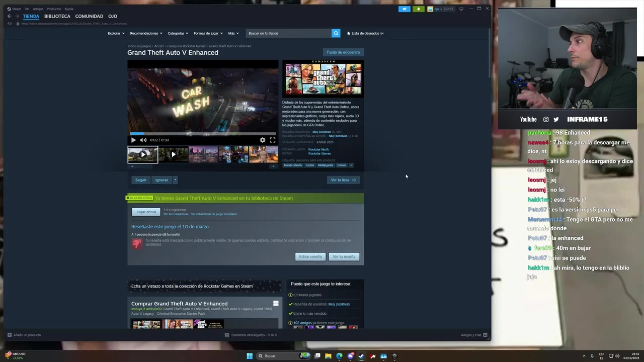Click the GTA V Enhanced cover image

[323, 78]
